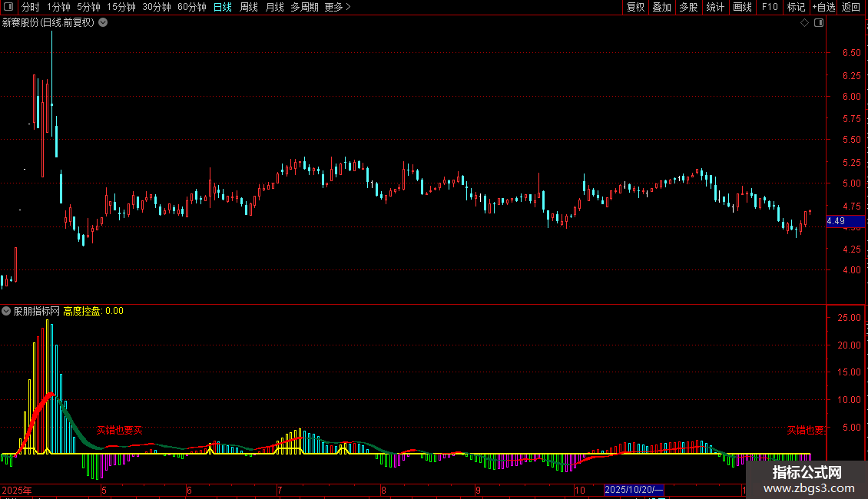Select the 1分钟 period tab

click(58, 7)
